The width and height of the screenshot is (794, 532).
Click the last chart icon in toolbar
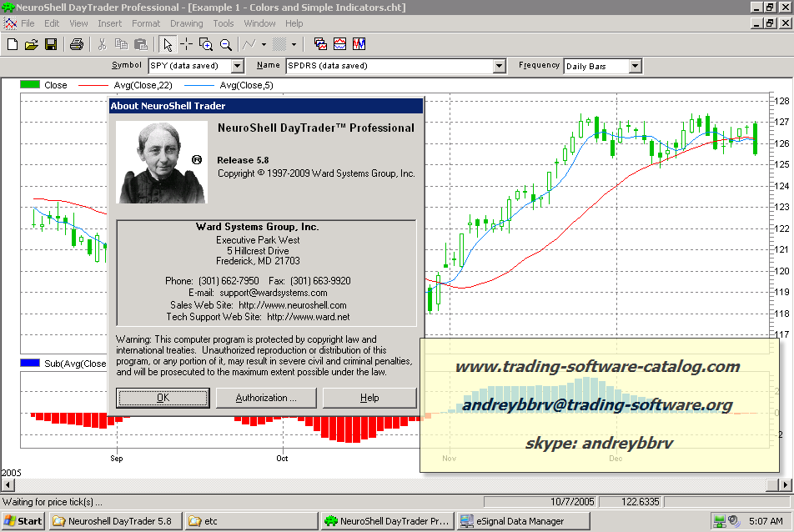click(x=359, y=44)
